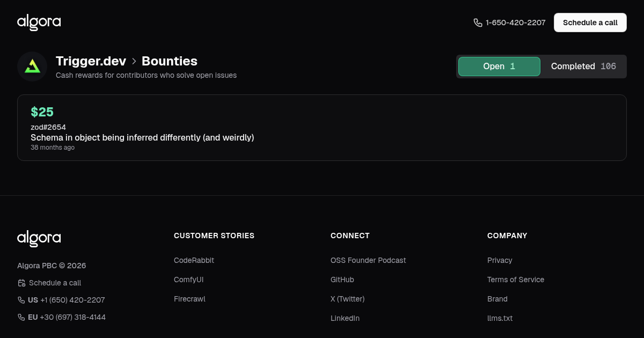The width and height of the screenshot is (644, 338).
Task: Click the 'Cash rewards for contributors' subtitle
Action: (146, 75)
